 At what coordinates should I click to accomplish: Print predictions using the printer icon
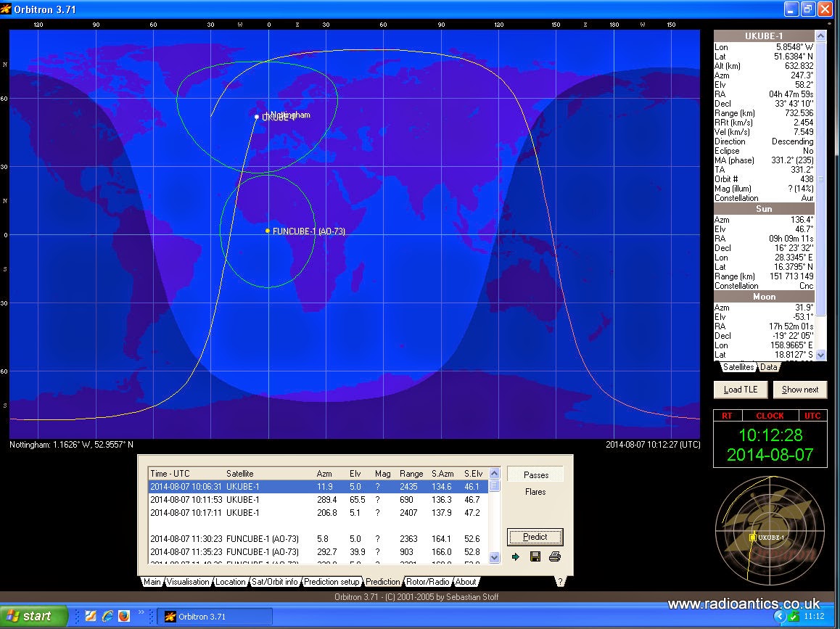point(555,557)
